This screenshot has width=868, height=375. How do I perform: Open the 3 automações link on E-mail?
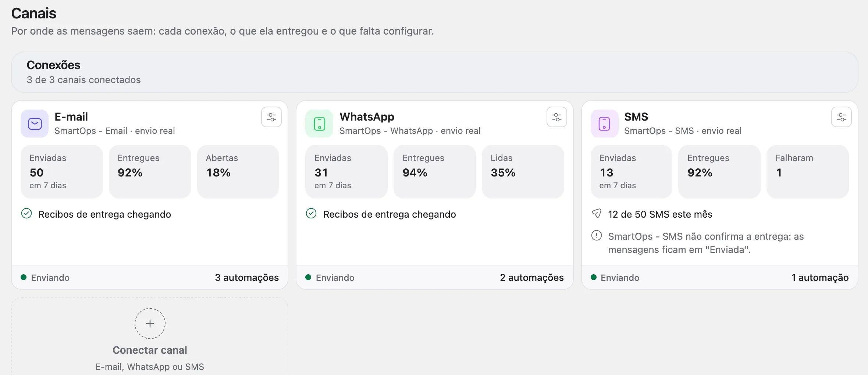247,278
